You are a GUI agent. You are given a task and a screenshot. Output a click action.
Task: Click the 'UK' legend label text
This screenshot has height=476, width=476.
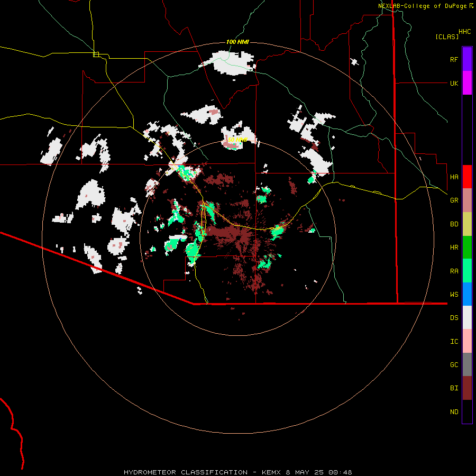click(x=454, y=83)
